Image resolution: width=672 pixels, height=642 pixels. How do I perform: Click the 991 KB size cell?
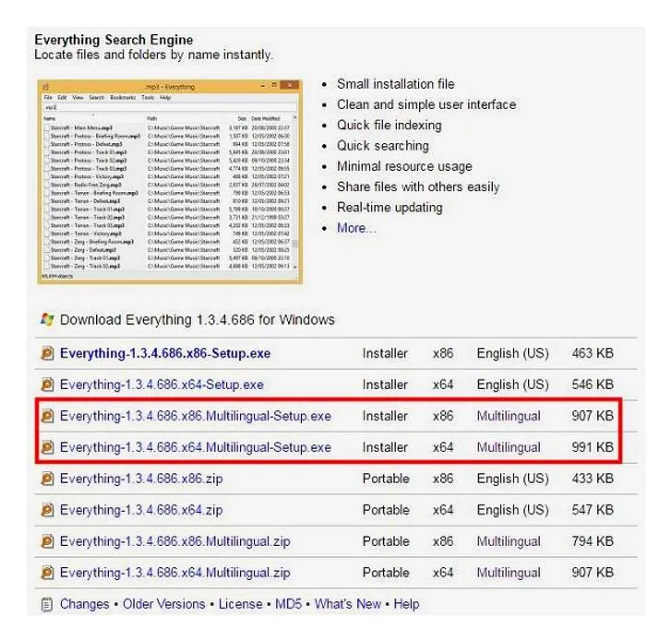pos(593,447)
